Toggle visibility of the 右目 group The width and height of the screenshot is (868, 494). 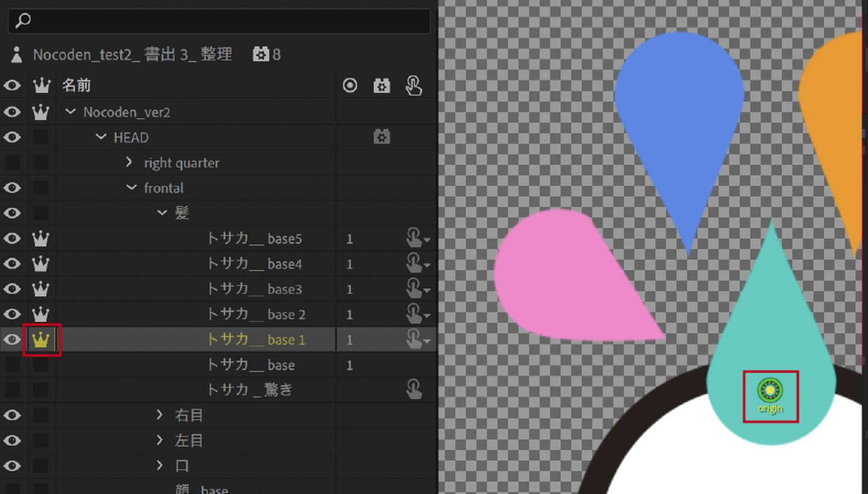[12, 416]
